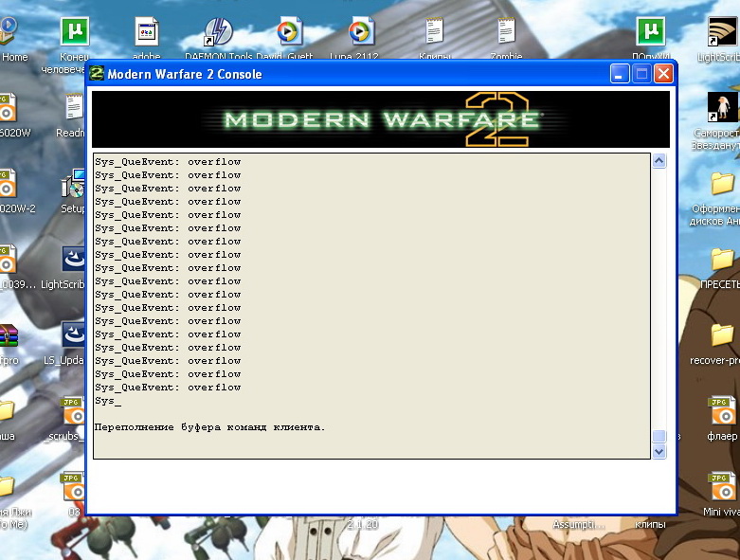This screenshot has height=560, width=740.
Task: Minimize the Modern Warfare 2 Console window
Action: (x=620, y=74)
